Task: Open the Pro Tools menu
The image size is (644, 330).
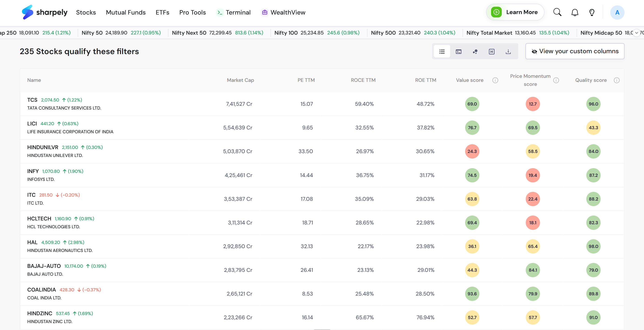Action: click(x=192, y=12)
